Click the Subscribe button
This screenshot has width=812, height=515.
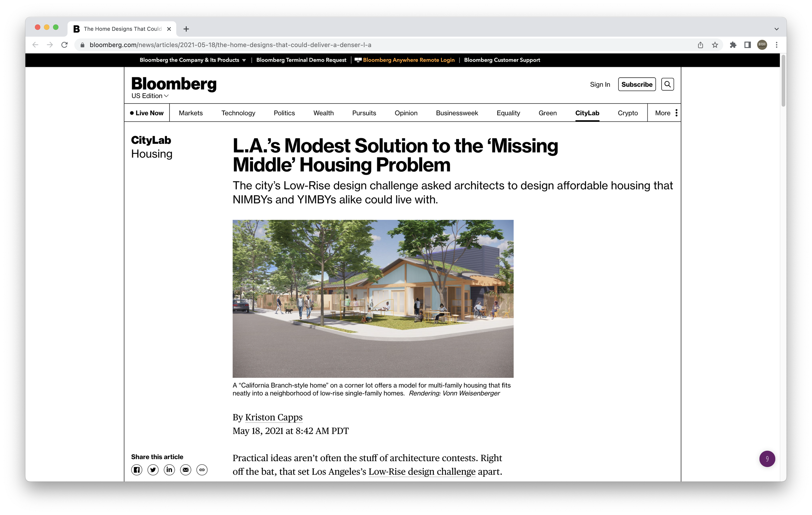pyautogui.click(x=636, y=84)
